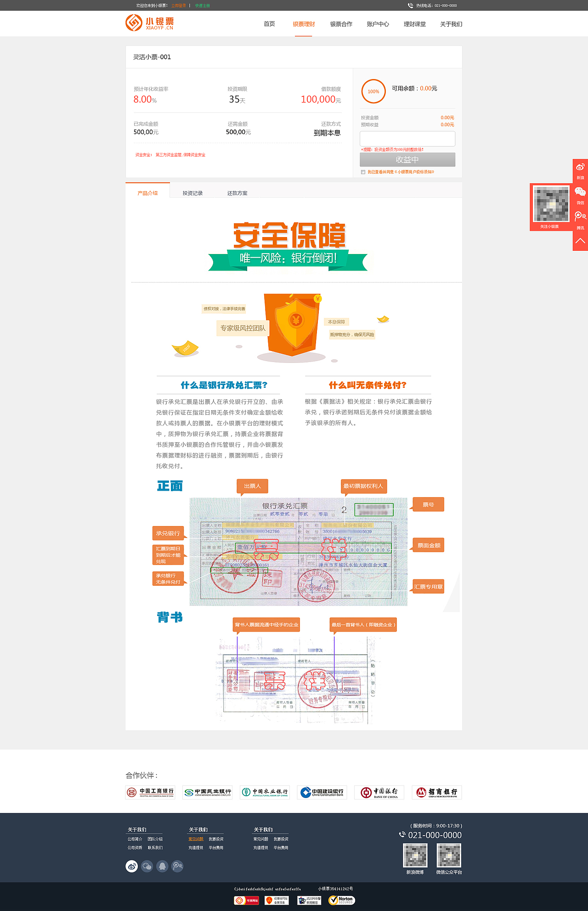Viewport: 588px width, 911px height.
Task: Click the 票号 callout label
Action: tap(428, 504)
